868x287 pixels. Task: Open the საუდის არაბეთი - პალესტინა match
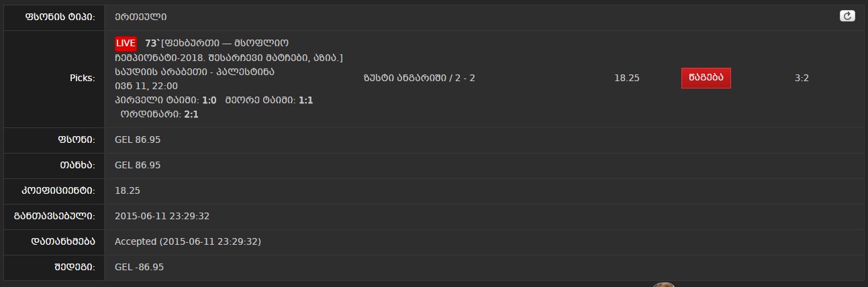point(195,72)
